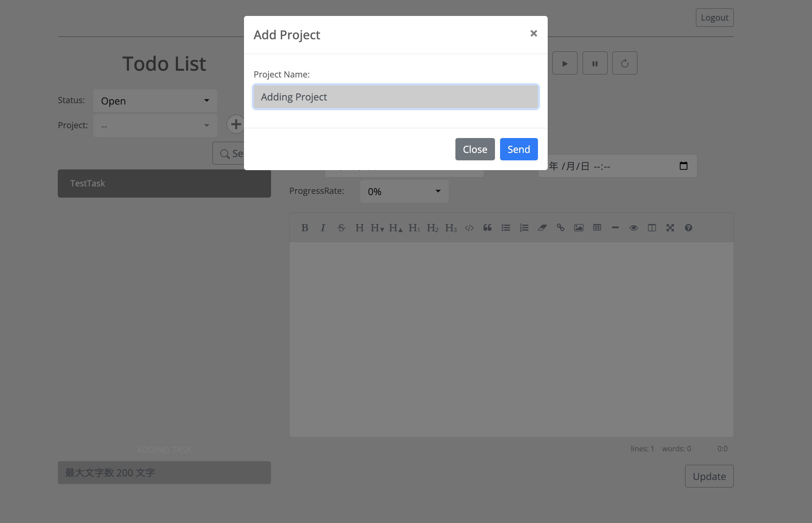Insert code block using toolbar icon
This screenshot has height=523, width=812.
point(469,228)
